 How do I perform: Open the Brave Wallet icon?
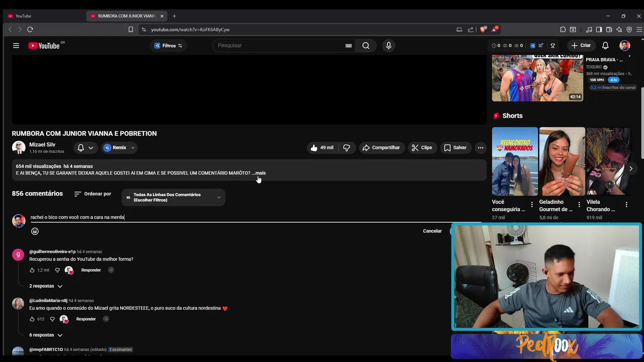pyautogui.click(x=609, y=30)
